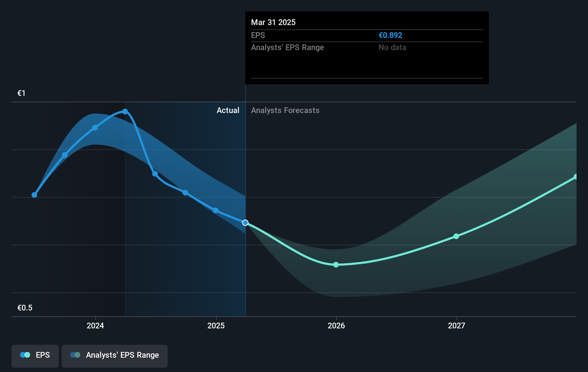Screen dimensions: 588x372
Task: Toggle the EPS legend button
Action: [x=35, y=356]
